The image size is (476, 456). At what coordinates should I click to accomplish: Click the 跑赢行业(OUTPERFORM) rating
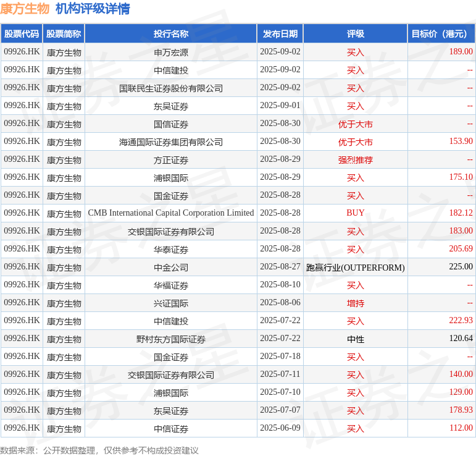(x=356, y=268)
